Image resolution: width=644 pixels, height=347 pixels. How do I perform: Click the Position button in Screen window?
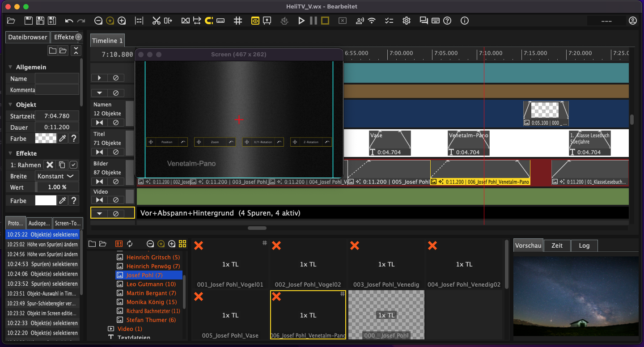click(166, 142)
